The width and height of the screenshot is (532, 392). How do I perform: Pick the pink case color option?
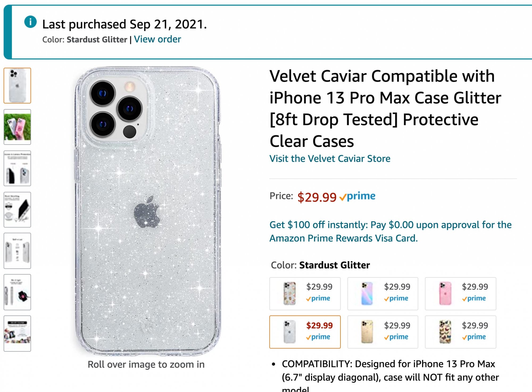pos(460,294)
